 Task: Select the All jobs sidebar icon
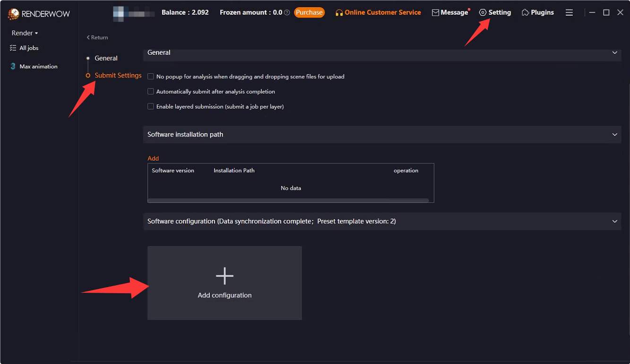[13, 48]
